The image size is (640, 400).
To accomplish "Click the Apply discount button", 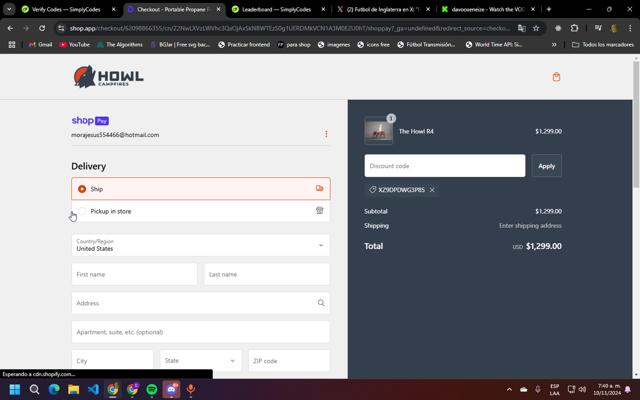I will tap(547, 166).
